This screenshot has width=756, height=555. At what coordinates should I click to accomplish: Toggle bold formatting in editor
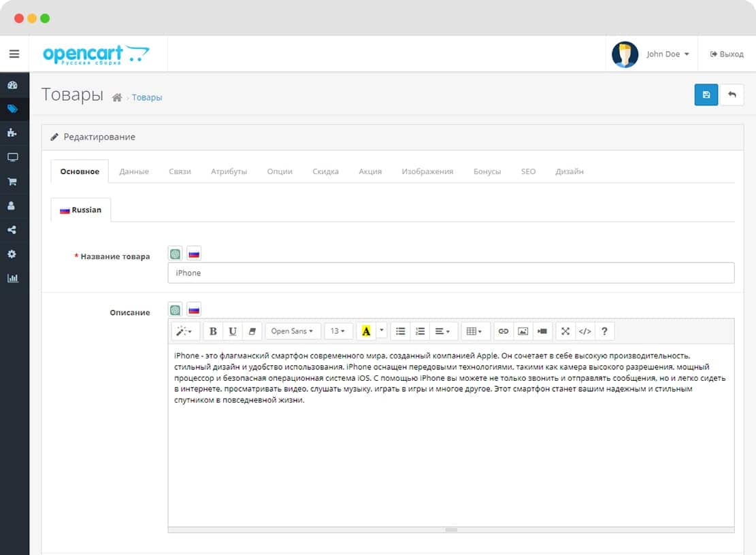pos(213,331)
